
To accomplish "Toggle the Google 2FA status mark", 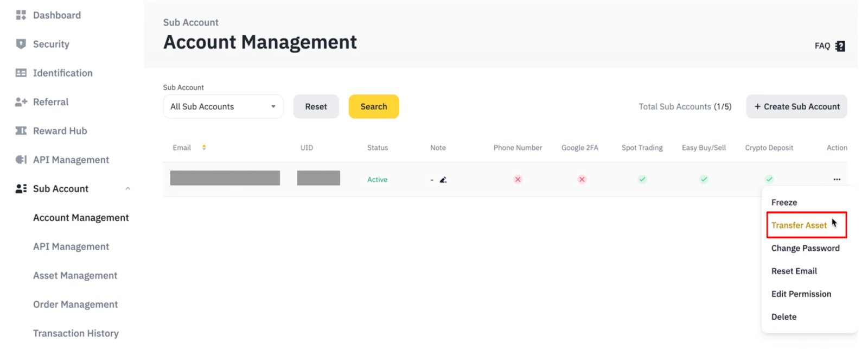I will coord(582,180).
